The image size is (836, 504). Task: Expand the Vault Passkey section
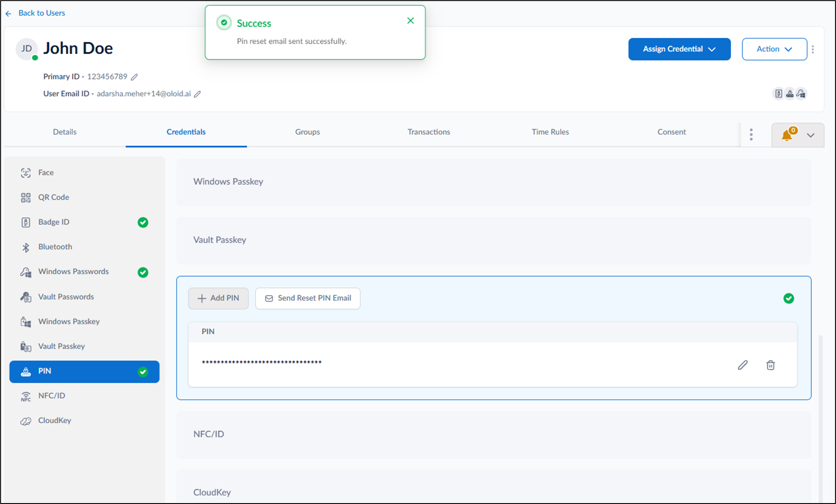(493, 240)
